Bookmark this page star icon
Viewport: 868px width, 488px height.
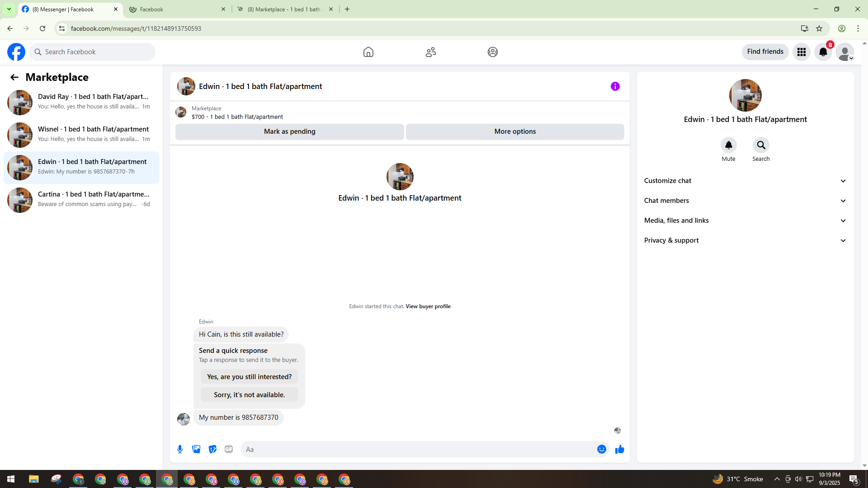tap(819, 28)
